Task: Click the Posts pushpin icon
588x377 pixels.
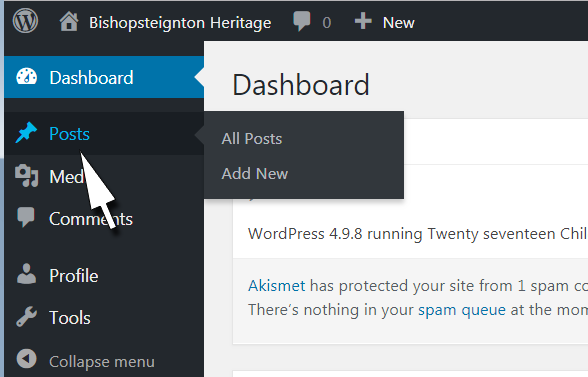Action: click(x=26, y=133)
